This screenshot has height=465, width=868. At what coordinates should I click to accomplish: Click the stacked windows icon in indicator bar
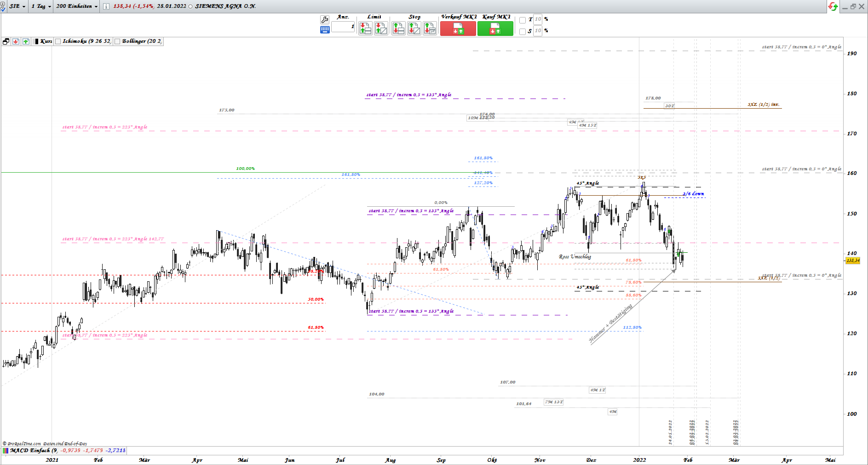[x=6, y=41]
